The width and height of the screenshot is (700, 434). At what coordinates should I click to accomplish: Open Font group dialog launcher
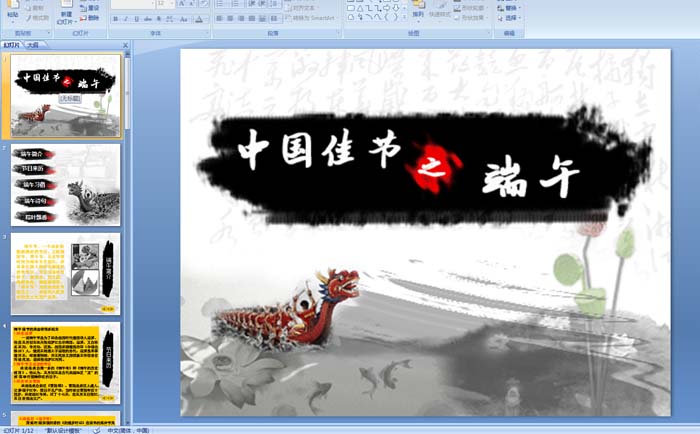(207, 33)
